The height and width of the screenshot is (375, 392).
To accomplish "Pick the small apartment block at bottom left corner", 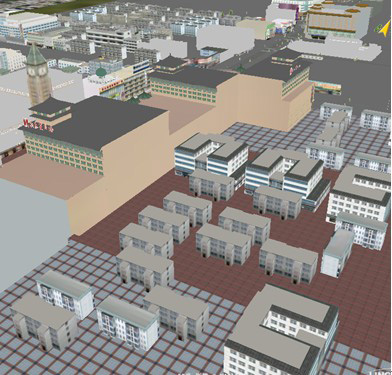I will 44,321.
